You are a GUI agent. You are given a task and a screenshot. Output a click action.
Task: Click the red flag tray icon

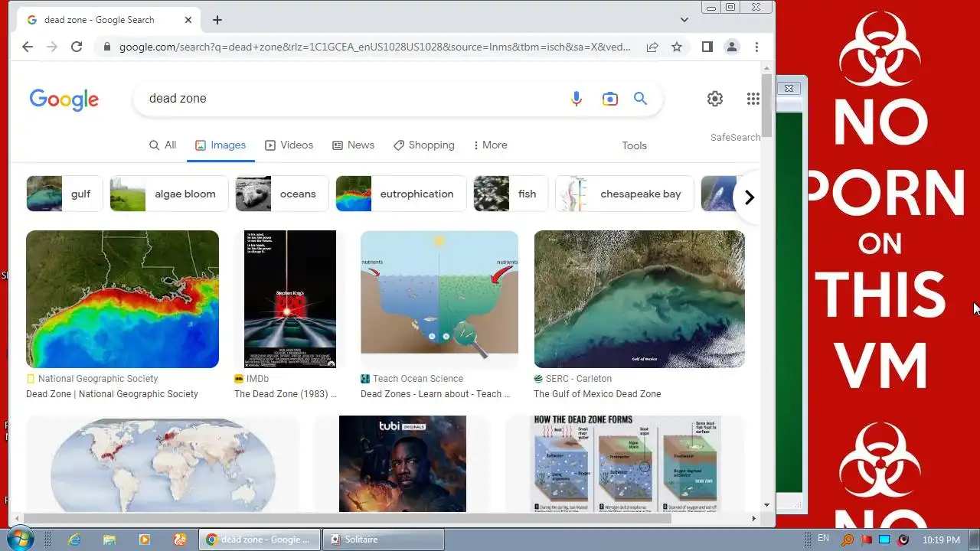tap(866, 540)
